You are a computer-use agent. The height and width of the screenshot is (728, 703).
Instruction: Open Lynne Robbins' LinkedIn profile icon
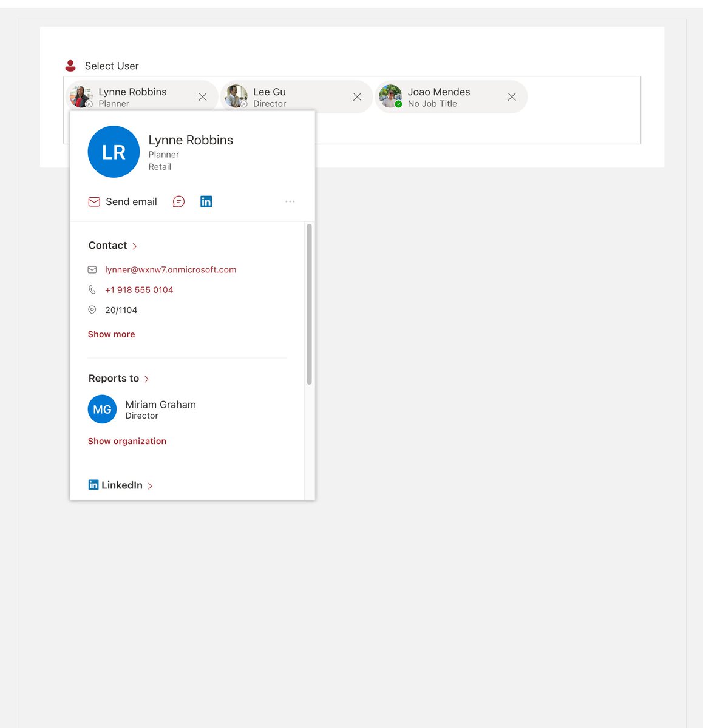point(206,201)
